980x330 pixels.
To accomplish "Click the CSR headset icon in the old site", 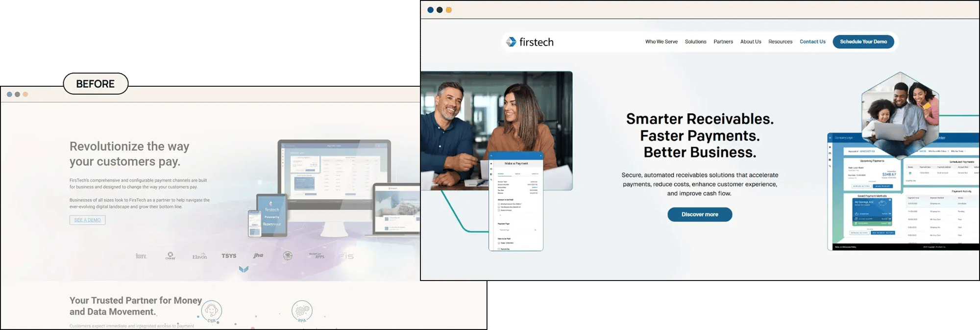I will 211,311.
